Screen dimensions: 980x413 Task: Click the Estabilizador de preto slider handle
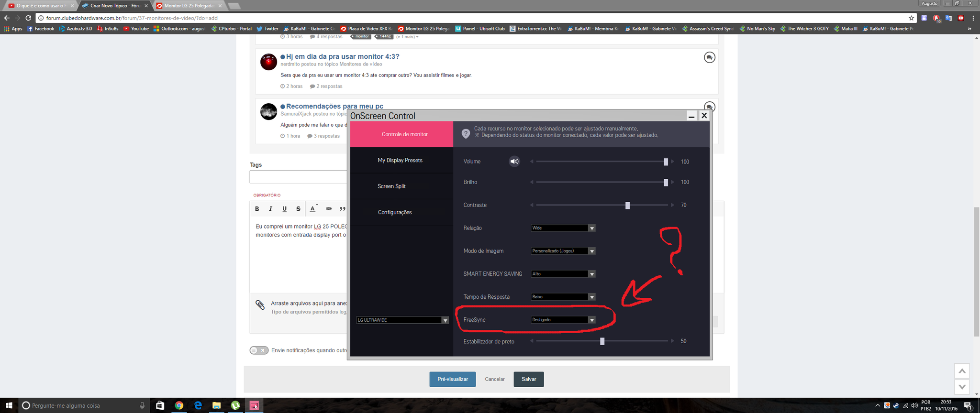602,341
